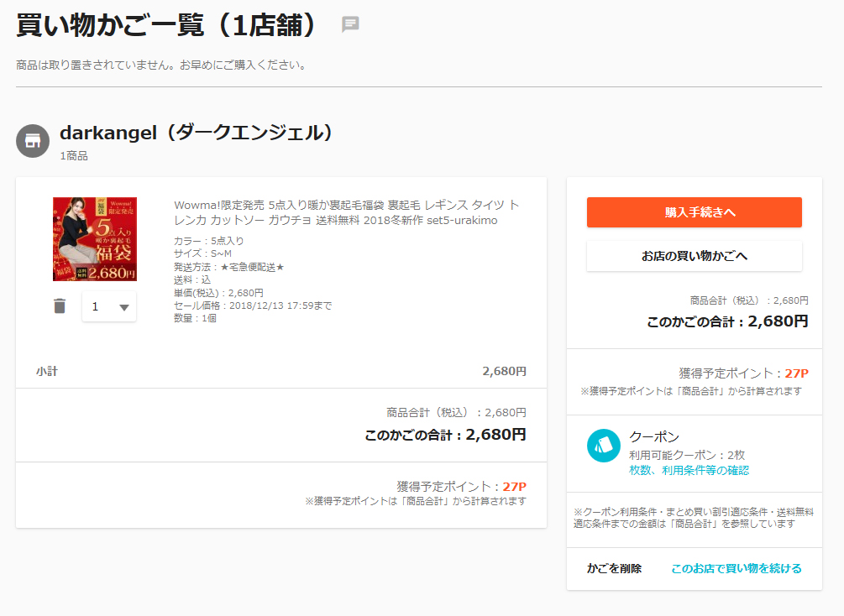
Task: Open the quantity dropdown showing 1
Action: click(x=109, y=306)
